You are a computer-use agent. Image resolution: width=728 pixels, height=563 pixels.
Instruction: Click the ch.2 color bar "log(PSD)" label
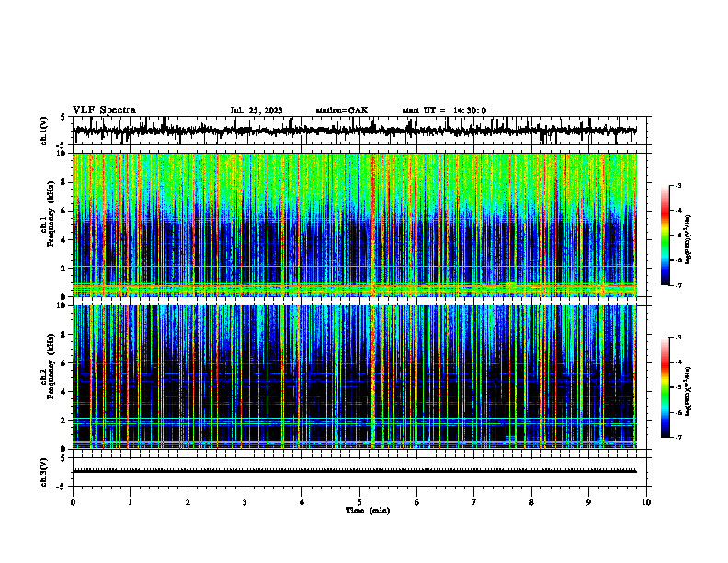[x=688, y=392]
